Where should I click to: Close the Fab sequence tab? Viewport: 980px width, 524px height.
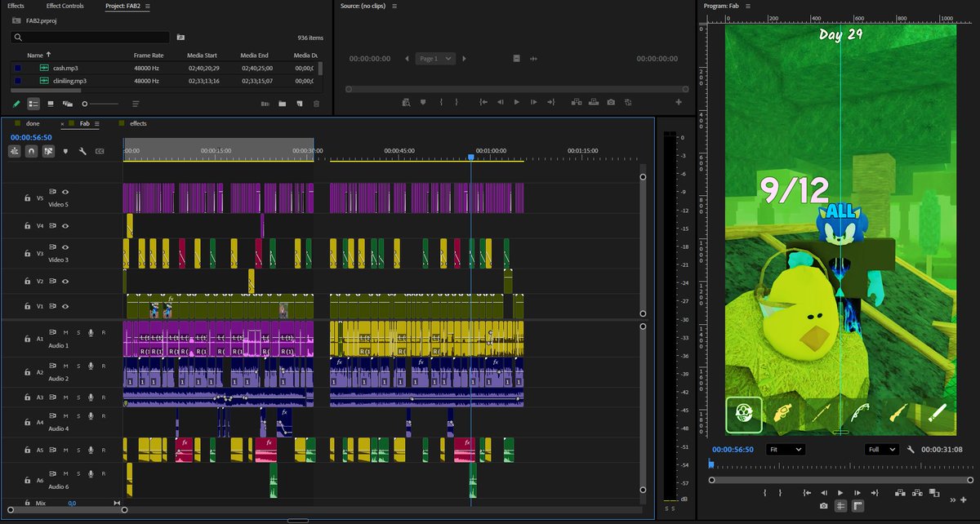pos(62,123)
